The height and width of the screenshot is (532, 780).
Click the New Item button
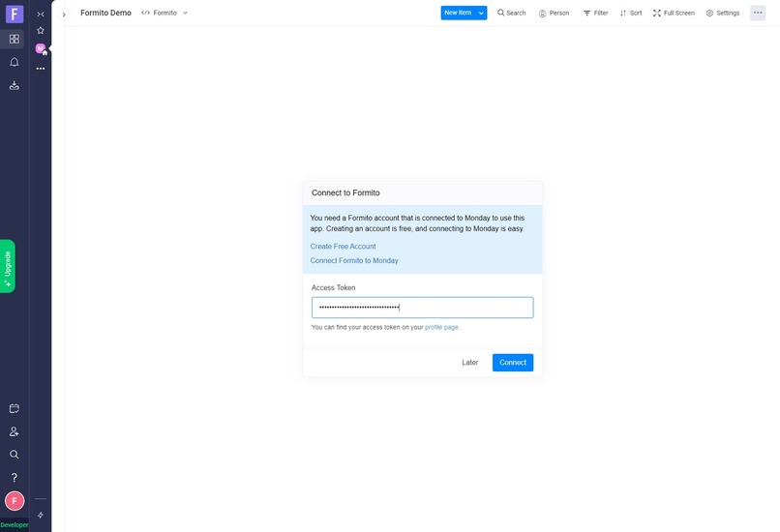(458, 13)
